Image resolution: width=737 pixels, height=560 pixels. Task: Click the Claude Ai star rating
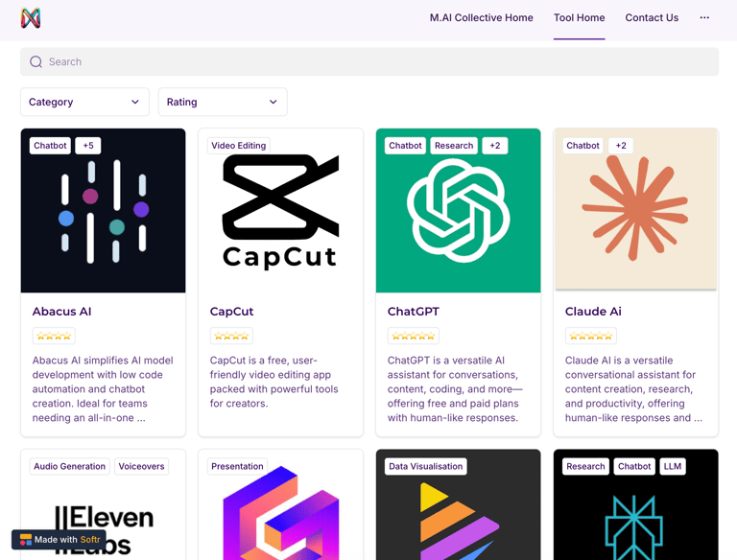[x=591, y=336]
